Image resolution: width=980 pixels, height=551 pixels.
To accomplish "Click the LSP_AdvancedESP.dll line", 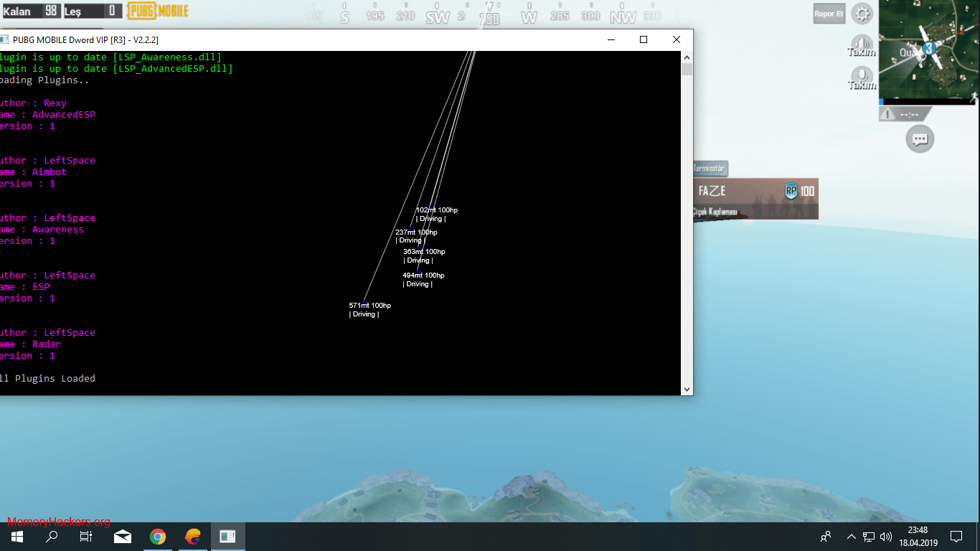I will coord(116,69).
